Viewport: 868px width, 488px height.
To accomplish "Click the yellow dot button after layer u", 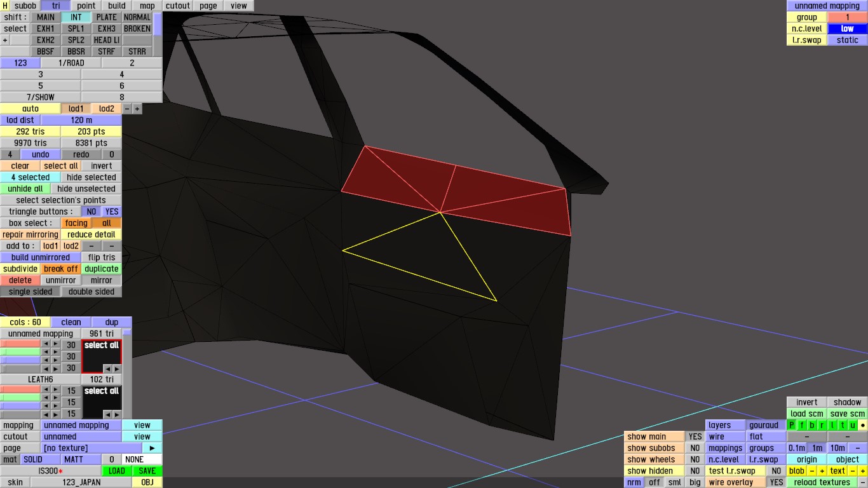I will 863,425.
